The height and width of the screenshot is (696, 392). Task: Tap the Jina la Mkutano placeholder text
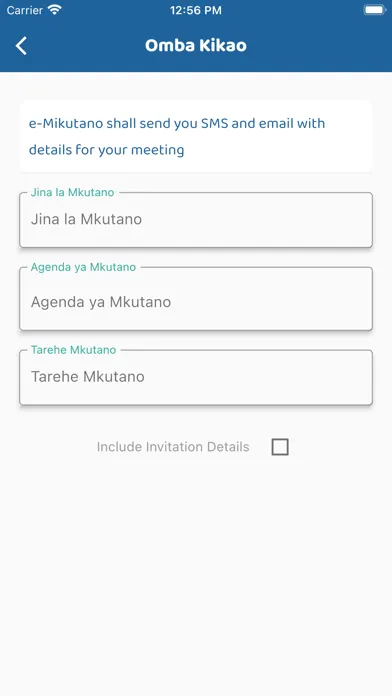point(87,219)
